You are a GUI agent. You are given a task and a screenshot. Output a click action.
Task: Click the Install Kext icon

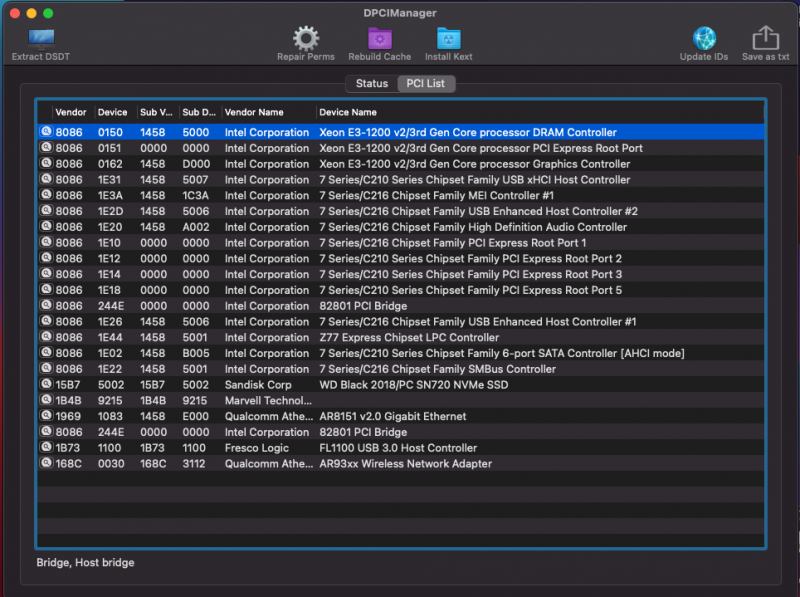pyautogui.click(x=448, y=38)
